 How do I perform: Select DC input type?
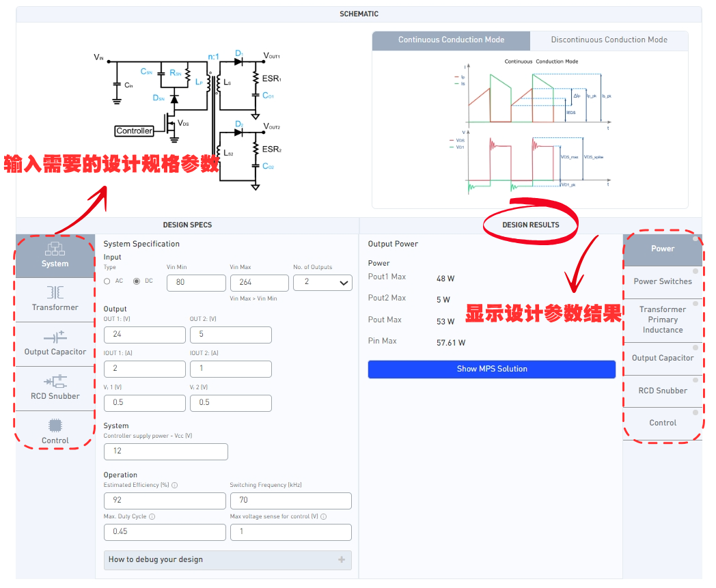pos(136,281)
